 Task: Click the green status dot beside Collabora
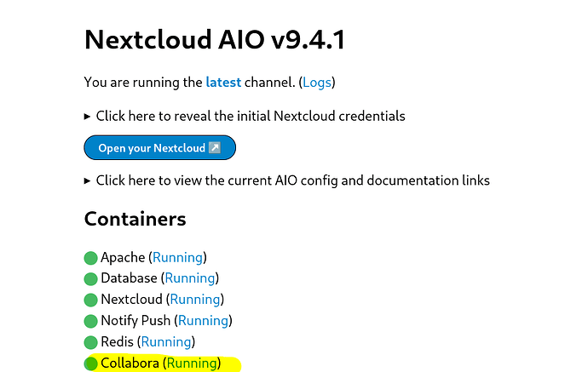(x=91, y=363)
